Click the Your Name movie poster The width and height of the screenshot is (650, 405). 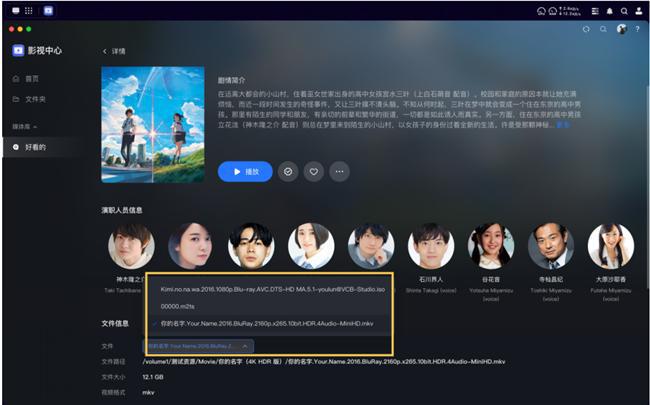click(153, 125)
